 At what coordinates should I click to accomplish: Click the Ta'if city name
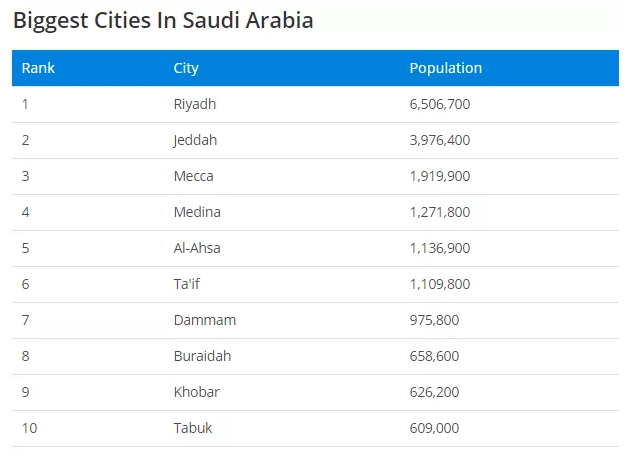[187, 284]
